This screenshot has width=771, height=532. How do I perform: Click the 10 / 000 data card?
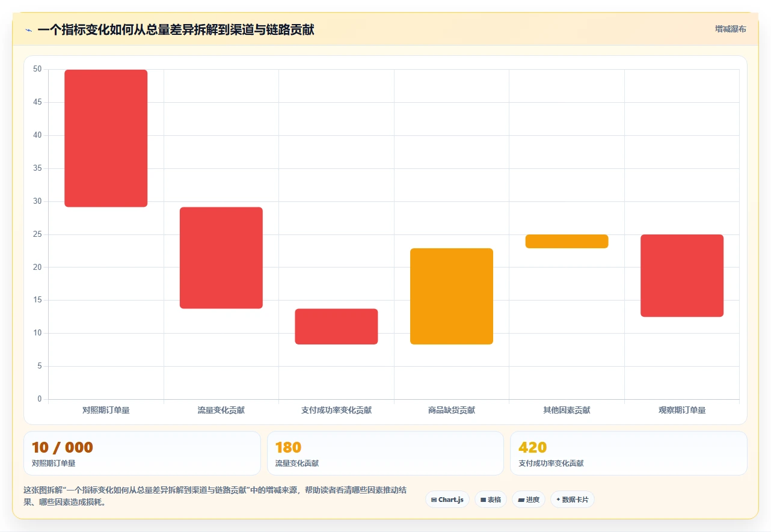click(x=142, y=453)
